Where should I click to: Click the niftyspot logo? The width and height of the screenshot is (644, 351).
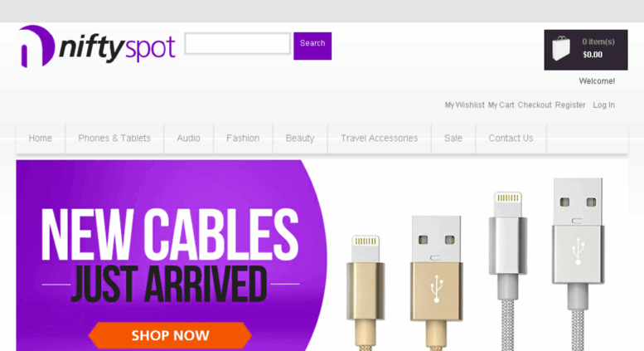click(97, 46)
